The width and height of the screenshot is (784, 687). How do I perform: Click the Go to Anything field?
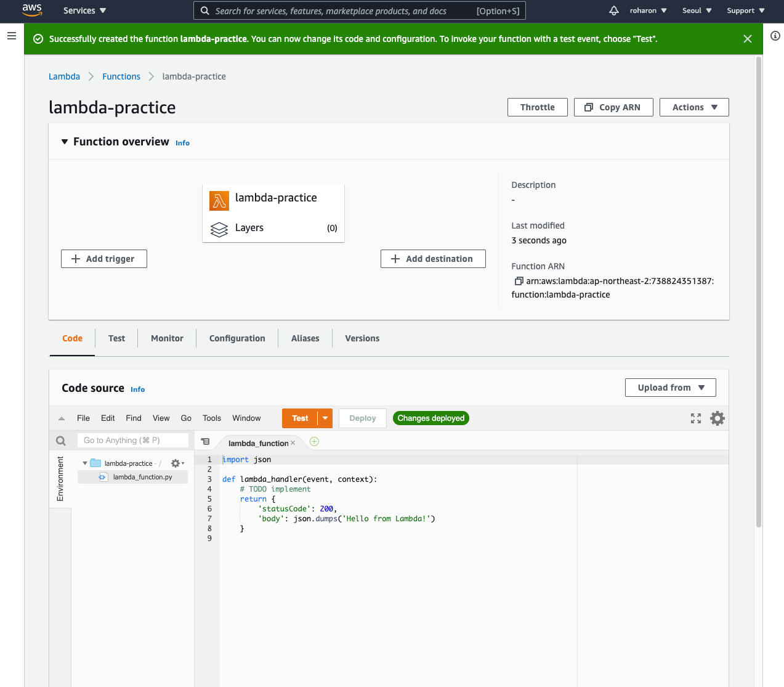133,441
